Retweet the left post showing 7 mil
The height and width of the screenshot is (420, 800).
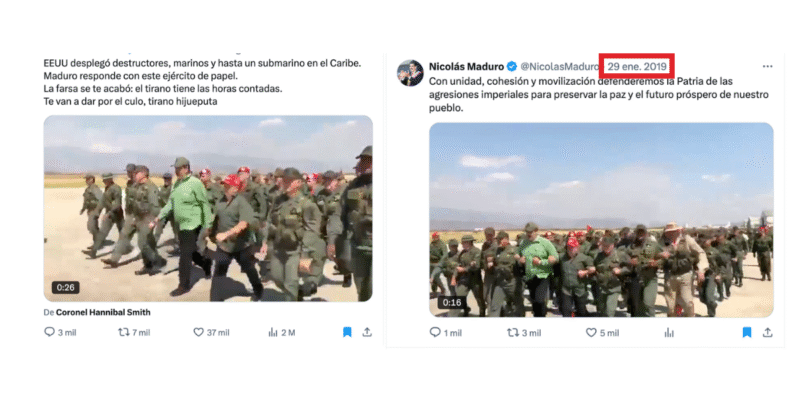(134, 333)
